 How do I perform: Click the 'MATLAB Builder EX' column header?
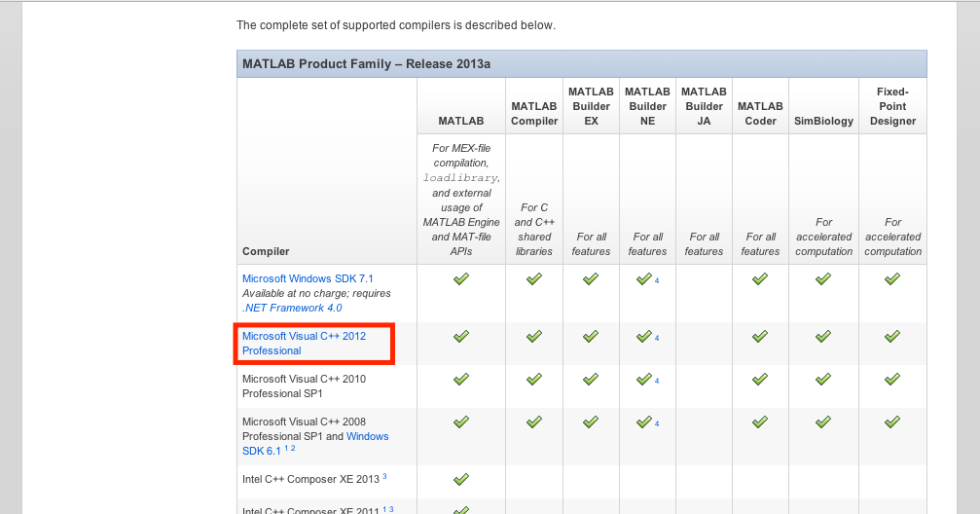point(591,106)
